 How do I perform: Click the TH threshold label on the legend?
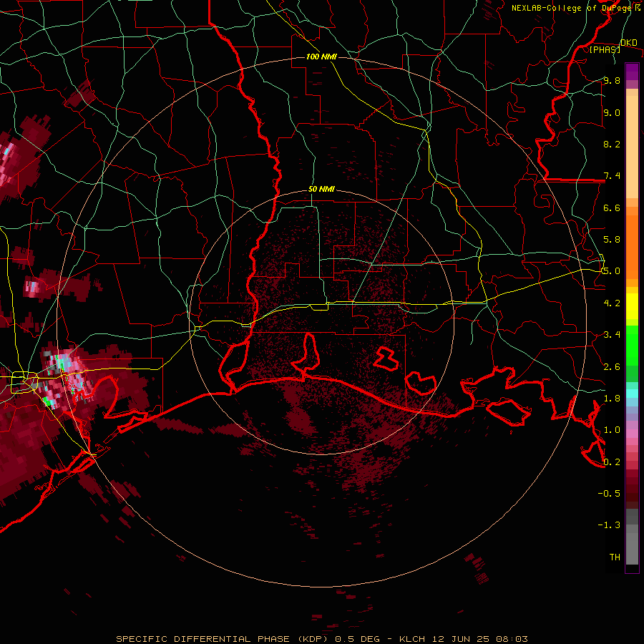tap(615, 557)
